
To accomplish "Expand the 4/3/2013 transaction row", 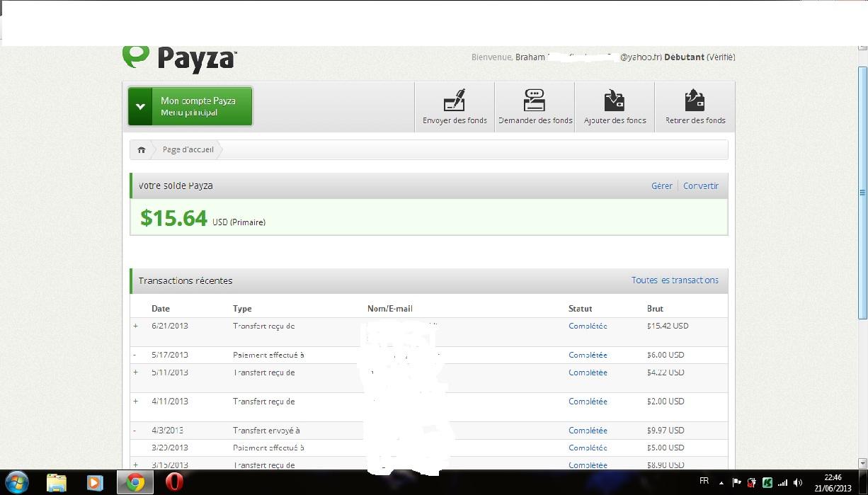I will pos(136,430).
